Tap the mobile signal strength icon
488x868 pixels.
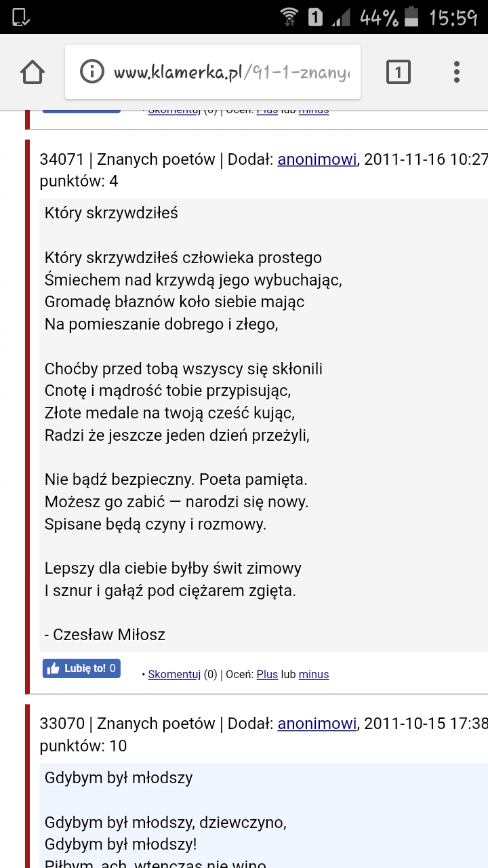341,17
